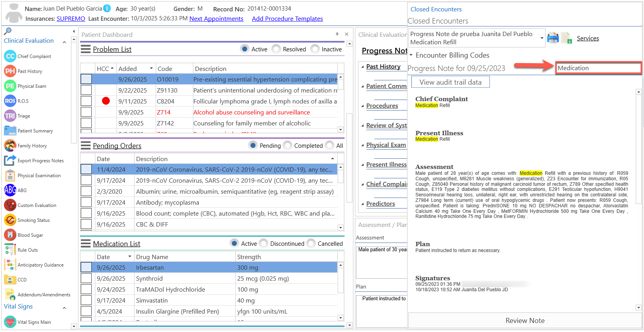Open Physical Examination clipboard icon

pos(10,176)
